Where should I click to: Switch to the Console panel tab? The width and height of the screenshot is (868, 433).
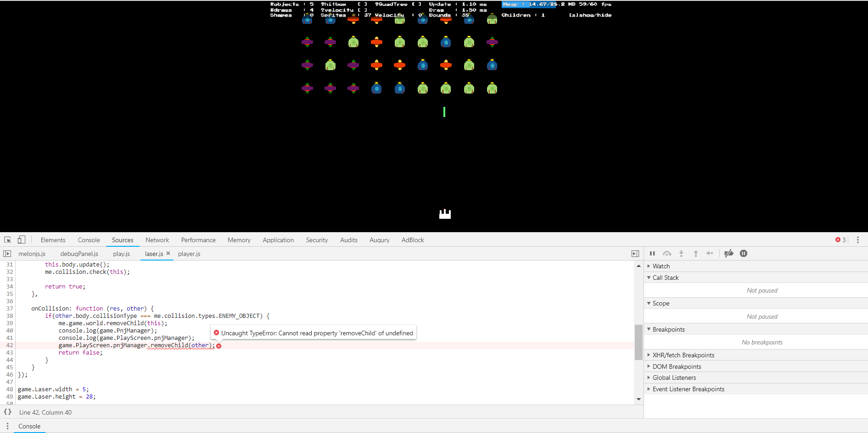tap(89, 240)
